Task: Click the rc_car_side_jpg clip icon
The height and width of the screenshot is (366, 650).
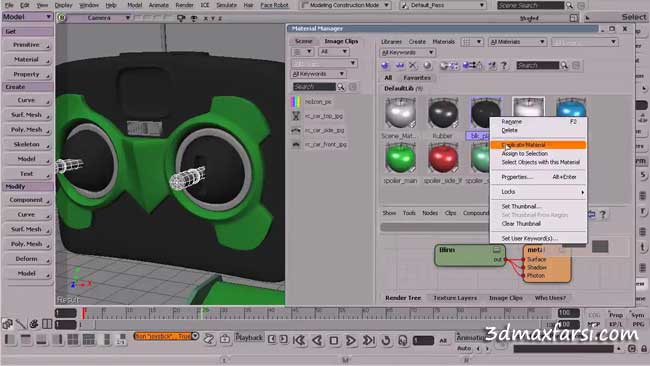Action: (296, 130)
